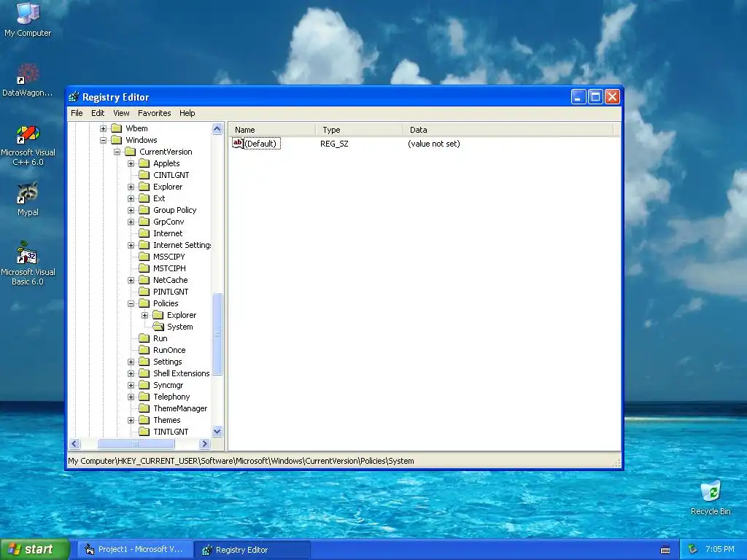Open My Computer desktop icon
This screenshot has width=747, height=560.
click(x=28, y=20)
